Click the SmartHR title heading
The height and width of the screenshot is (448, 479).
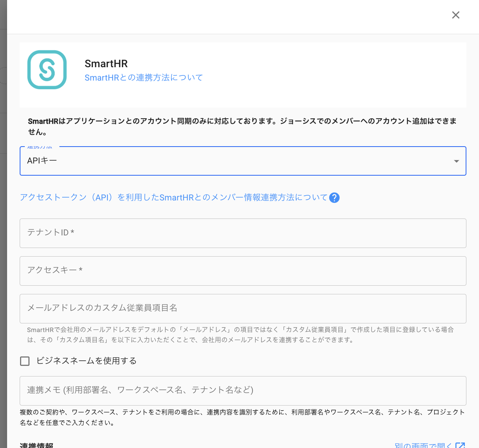point(106,64)
